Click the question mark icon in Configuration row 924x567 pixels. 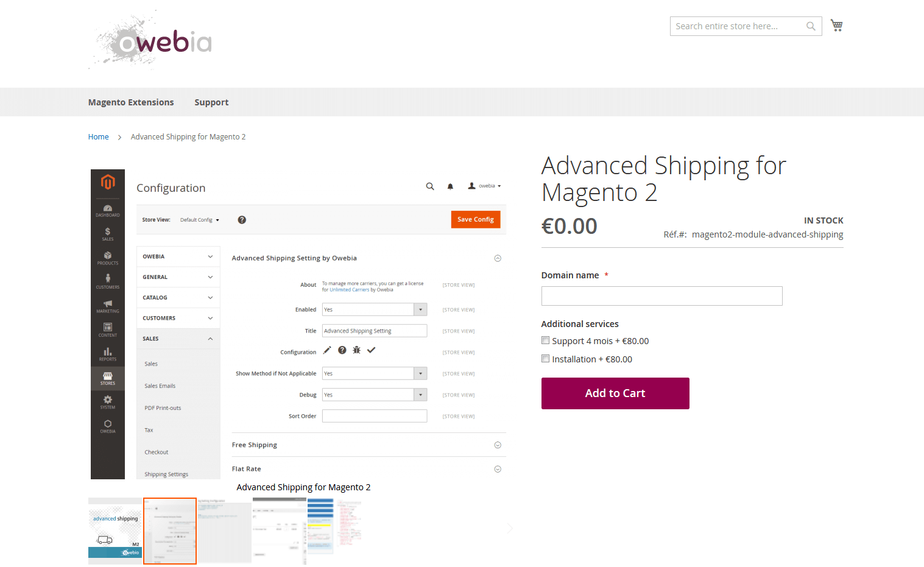point(342,350)
